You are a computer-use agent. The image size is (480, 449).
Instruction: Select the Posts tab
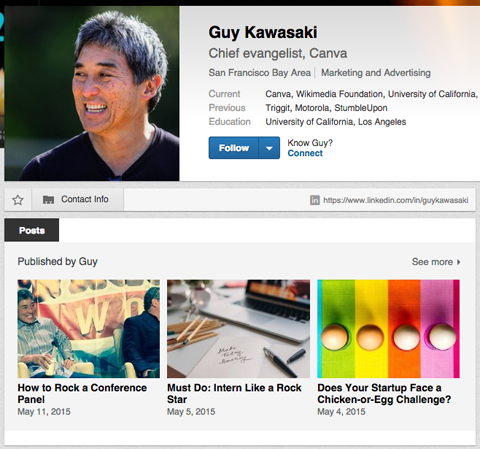[32, 230]
